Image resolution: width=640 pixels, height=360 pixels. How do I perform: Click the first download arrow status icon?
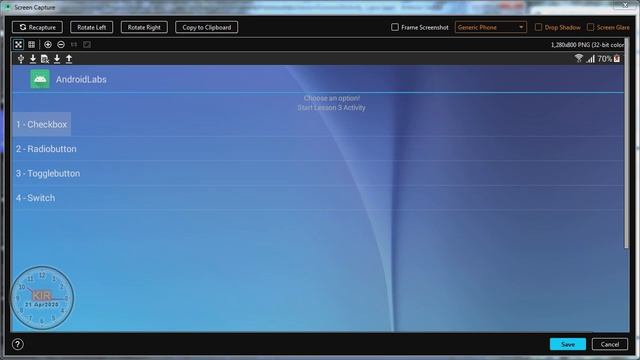(x=33, y=59)
